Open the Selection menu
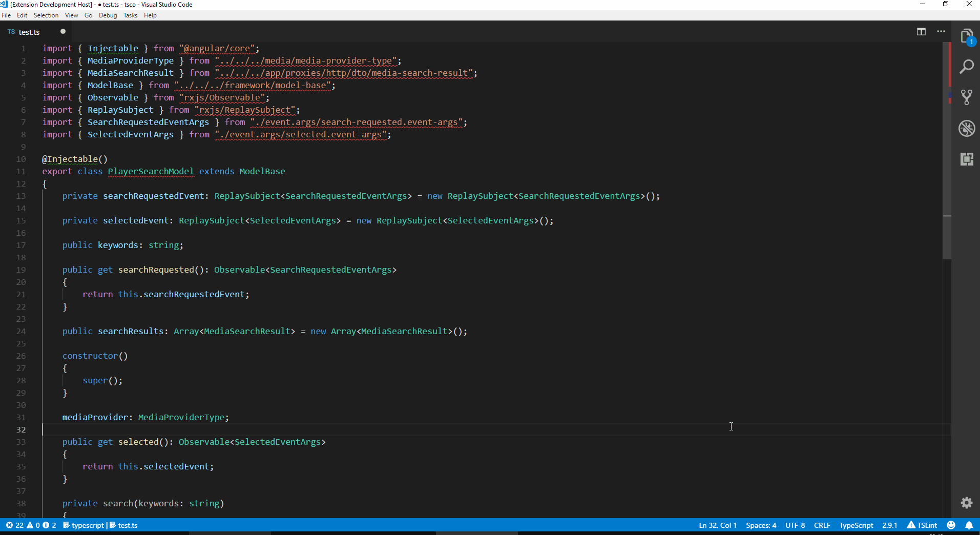 tap(46, 15)
